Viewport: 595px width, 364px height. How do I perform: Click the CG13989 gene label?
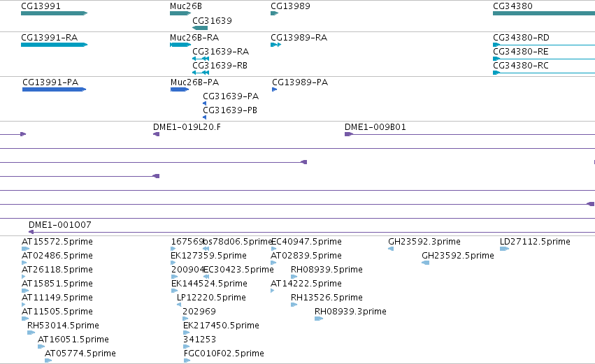coord(290,6)
